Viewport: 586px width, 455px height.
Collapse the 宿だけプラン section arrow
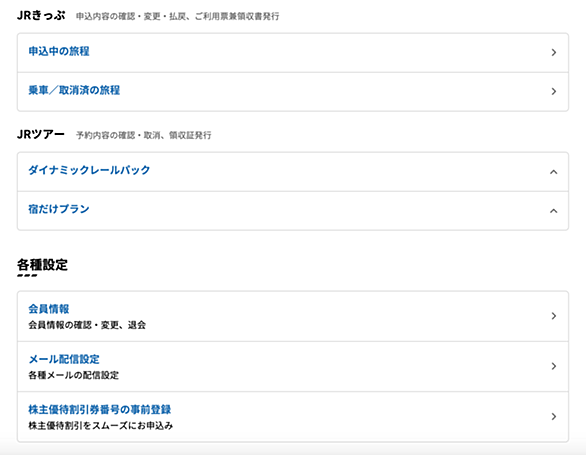(x=554, y=211)
